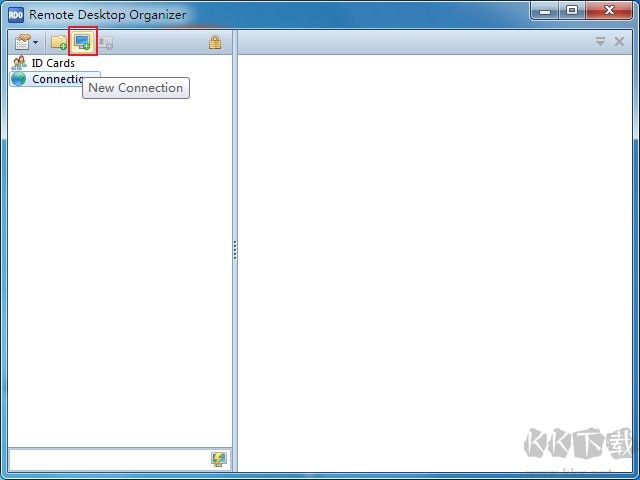Click the vertical splitter handle between panes

click(235, 250)
